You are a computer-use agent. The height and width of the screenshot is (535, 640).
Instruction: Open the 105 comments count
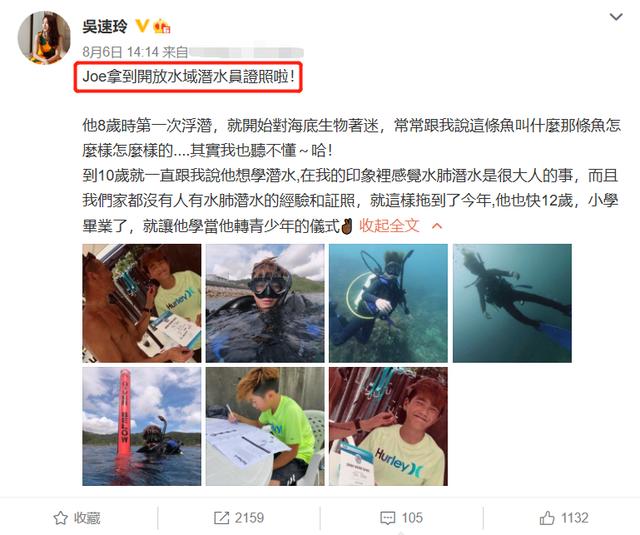point(412,518)
